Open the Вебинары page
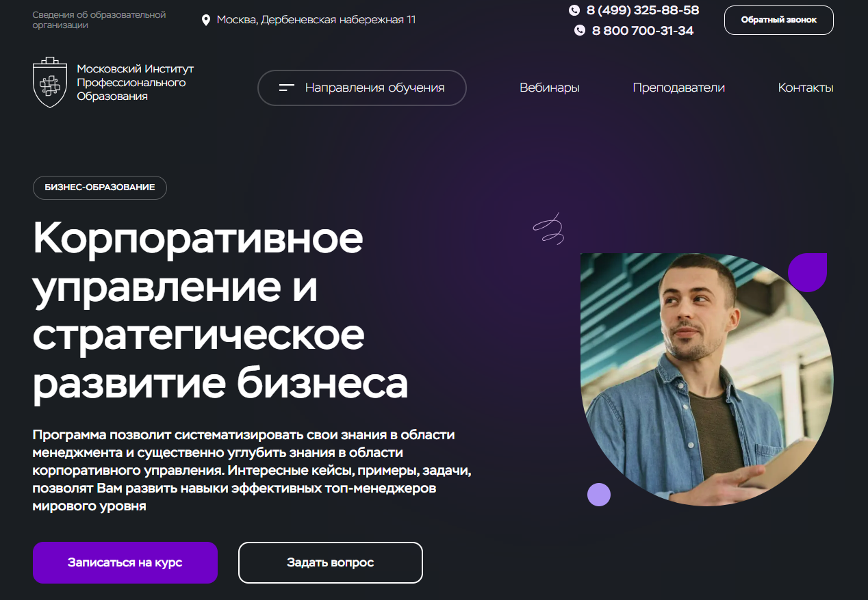 point(550,88)
